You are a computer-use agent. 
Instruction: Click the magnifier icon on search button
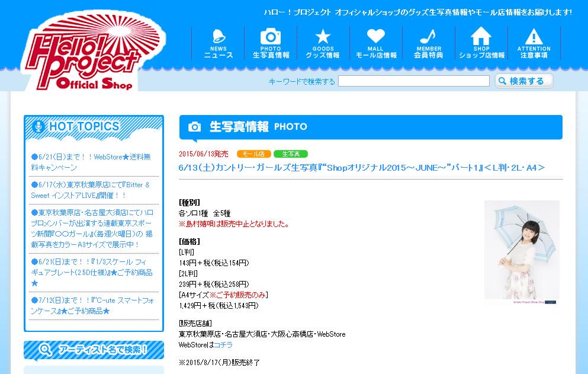pyautogui.click(x=503, y=81)
